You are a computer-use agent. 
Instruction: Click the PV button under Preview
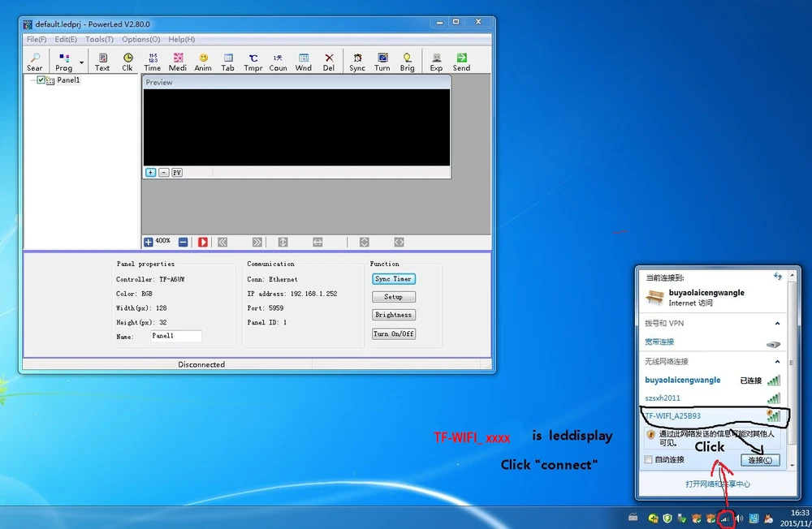click(x=177, y=172)
